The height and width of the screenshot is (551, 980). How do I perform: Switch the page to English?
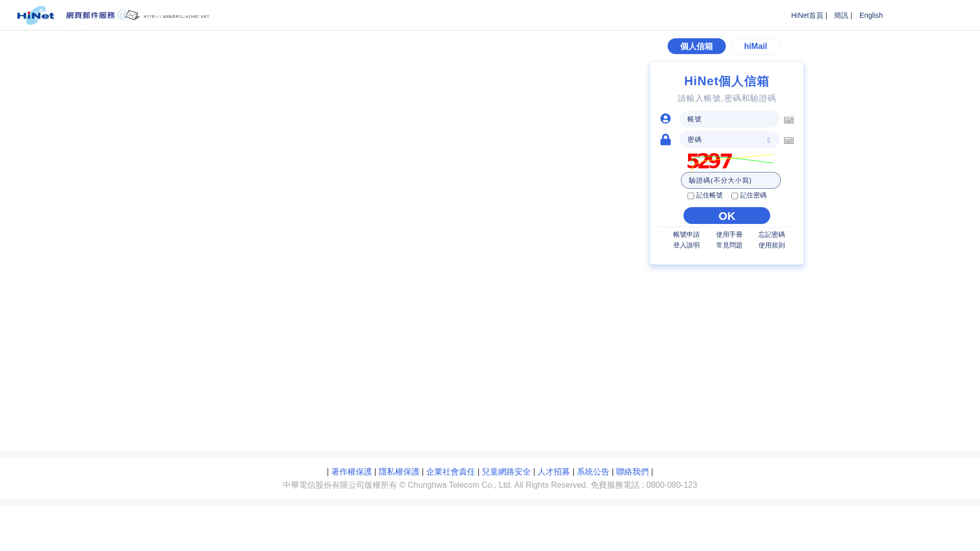click(x=871, y=15)
